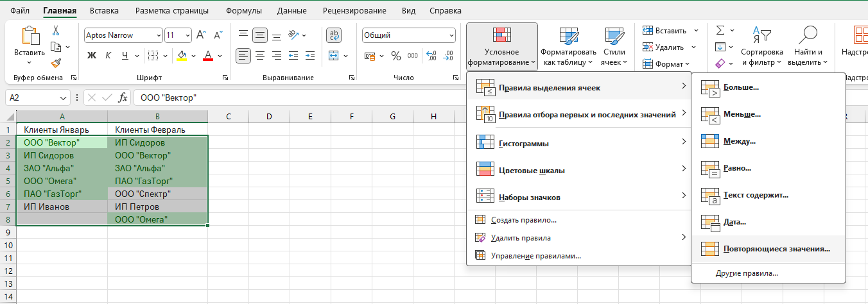Image resolution: width=868 pixels, height=304 pixels.
Task: Decrease font size with the small A icon
Action: (x=217, y=35)
